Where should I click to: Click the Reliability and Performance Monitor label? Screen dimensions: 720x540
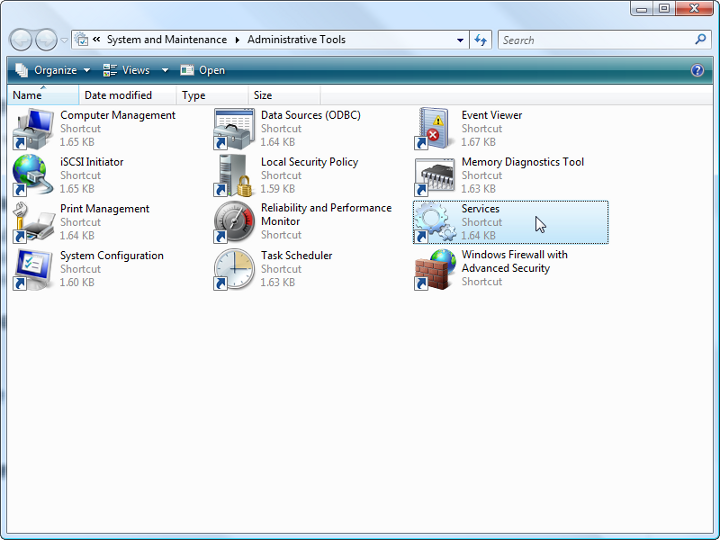[x=326, y=214]
